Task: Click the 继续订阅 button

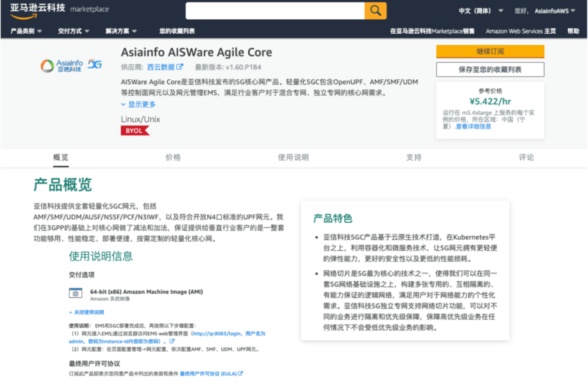Action: tap(490, 52)
